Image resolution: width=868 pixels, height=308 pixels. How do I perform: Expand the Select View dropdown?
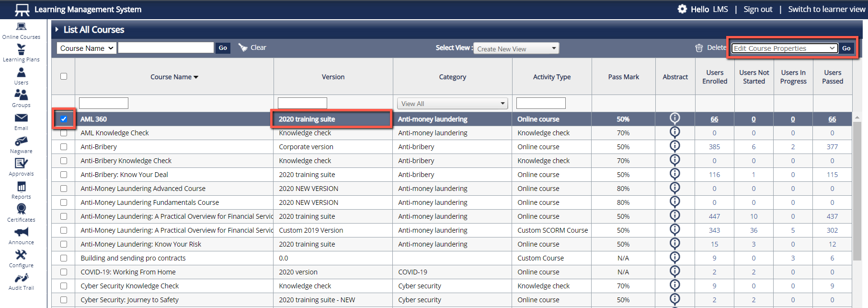click(x=516, y=48)
